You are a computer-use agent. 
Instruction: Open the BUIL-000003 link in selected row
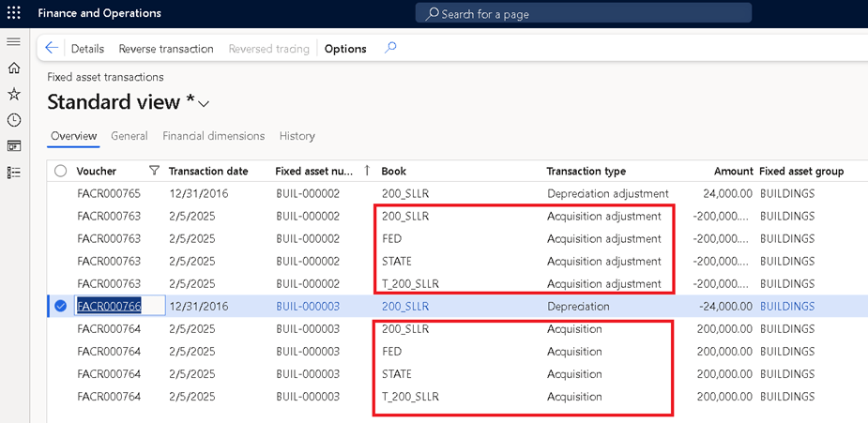307,307
